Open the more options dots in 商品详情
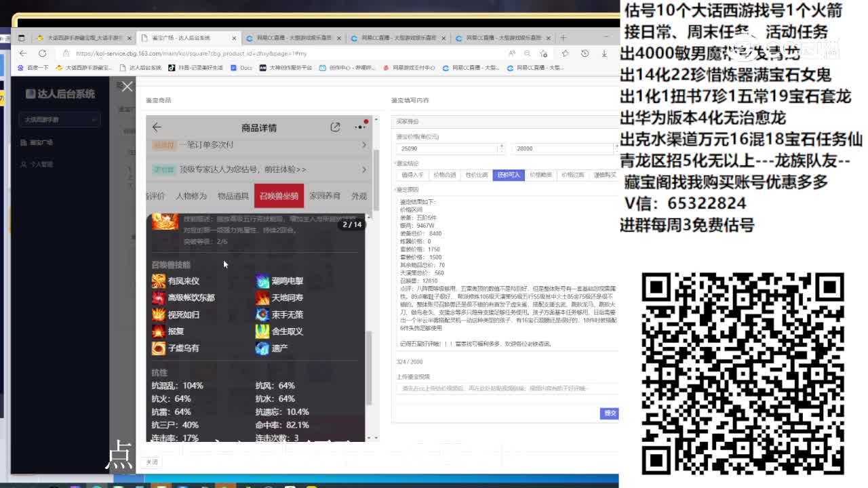Screen dimensions: 868x488 point(359,127)
